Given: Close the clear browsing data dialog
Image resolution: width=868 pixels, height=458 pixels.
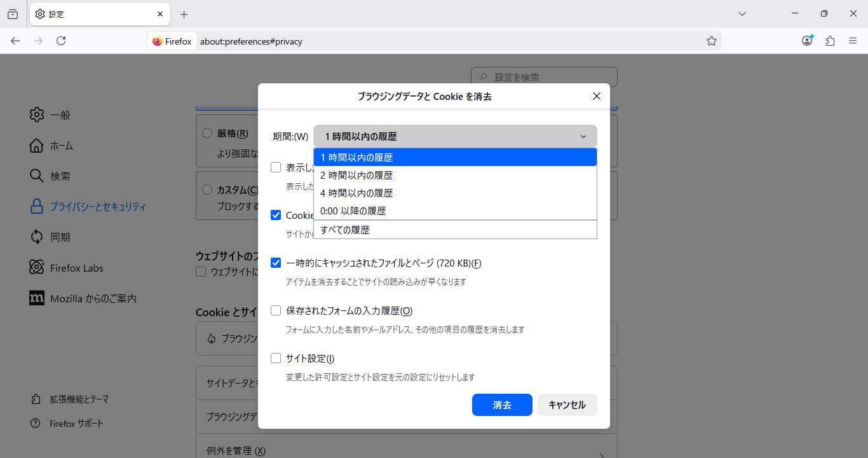Looking at the screenshot, I should click(x=596, y=96).
